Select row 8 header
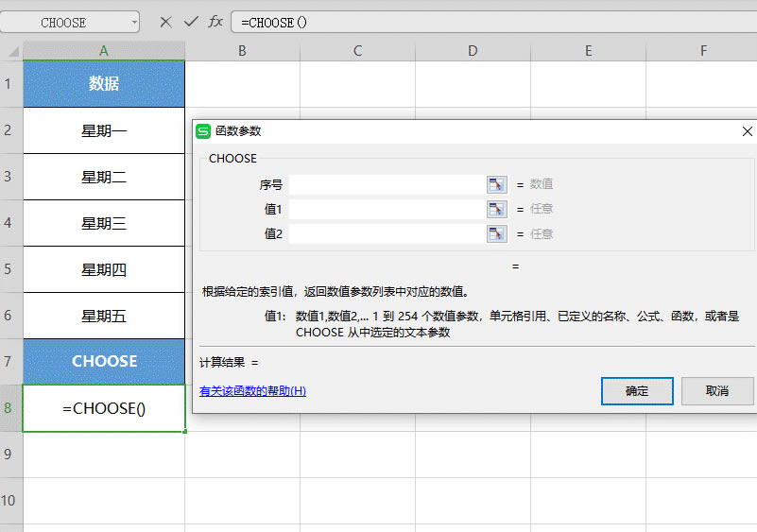757x532 pixels. [11, 408]
